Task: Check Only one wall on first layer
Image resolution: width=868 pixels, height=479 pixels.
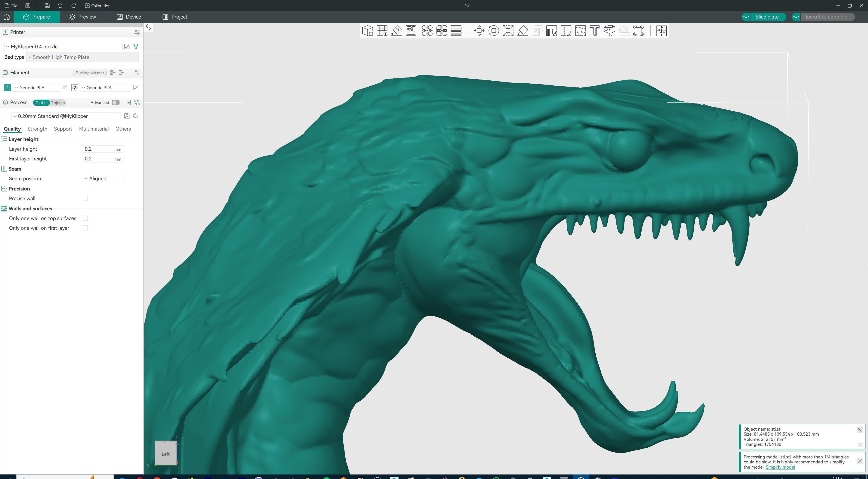Action: tap(85, 228)
